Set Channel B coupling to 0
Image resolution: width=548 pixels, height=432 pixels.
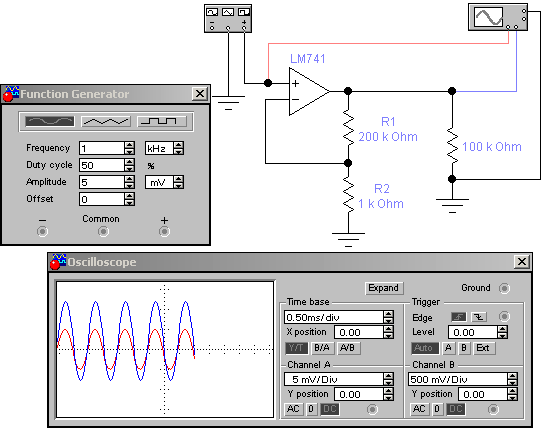[x=437, y=409]
